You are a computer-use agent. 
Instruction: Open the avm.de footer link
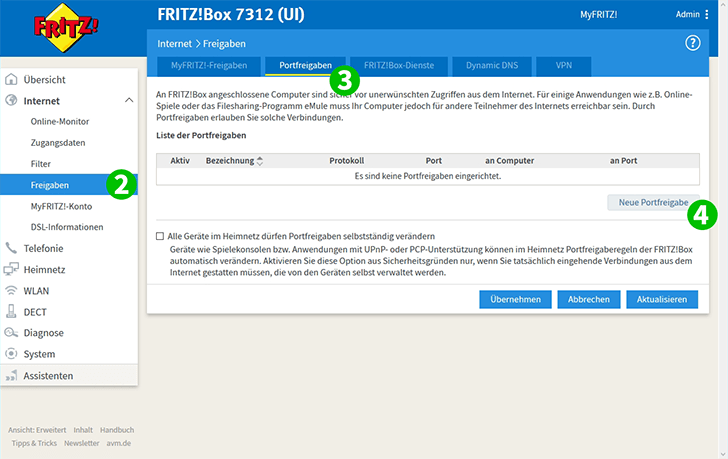pos(118,443)
